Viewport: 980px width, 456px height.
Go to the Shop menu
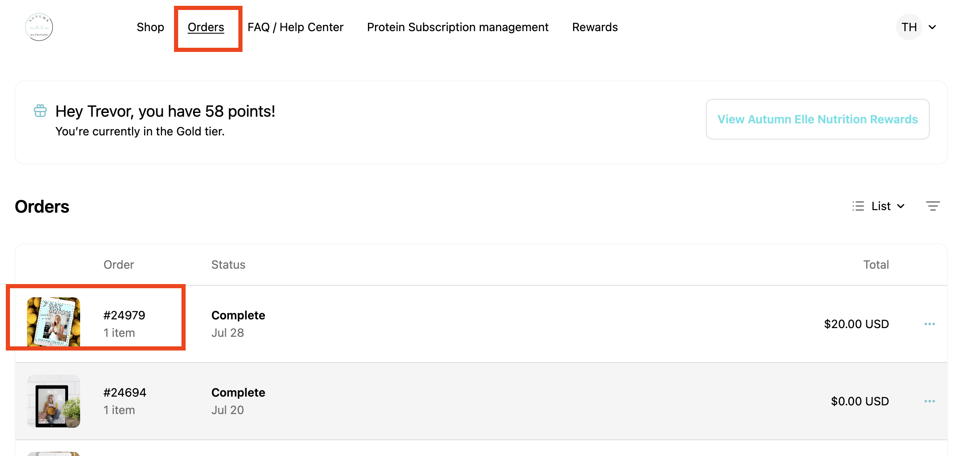(x=150, y=27)
